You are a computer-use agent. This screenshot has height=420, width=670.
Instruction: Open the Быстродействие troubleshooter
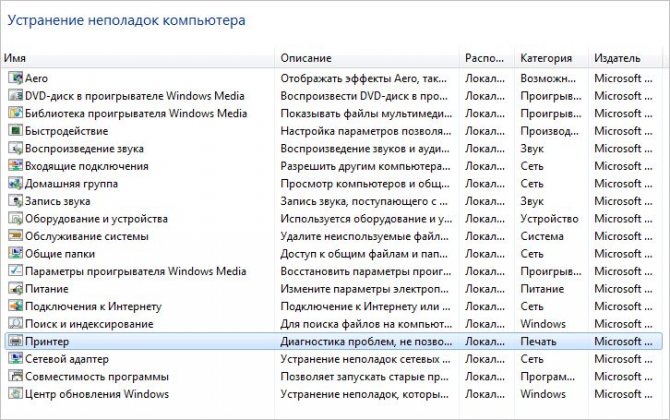(66, 131)
